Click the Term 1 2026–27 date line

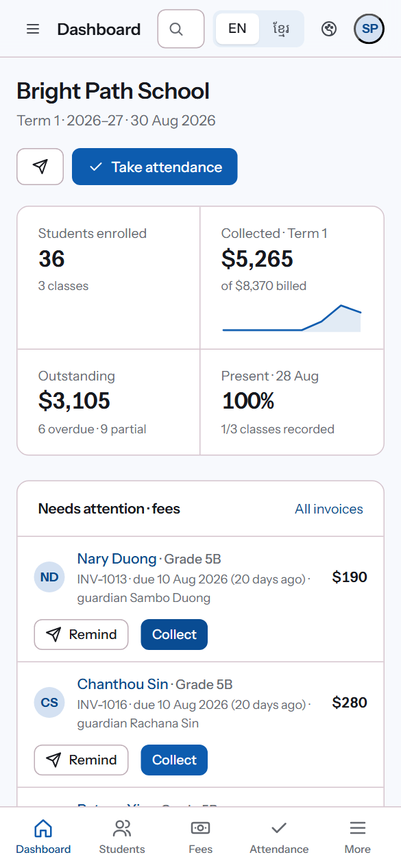click(x=117, y=121)
